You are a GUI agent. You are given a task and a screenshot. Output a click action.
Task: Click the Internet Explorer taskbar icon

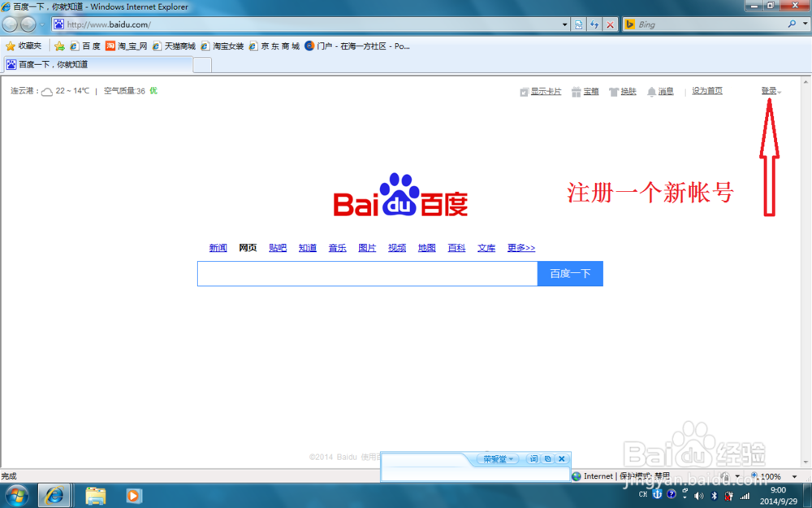(54, 496)
